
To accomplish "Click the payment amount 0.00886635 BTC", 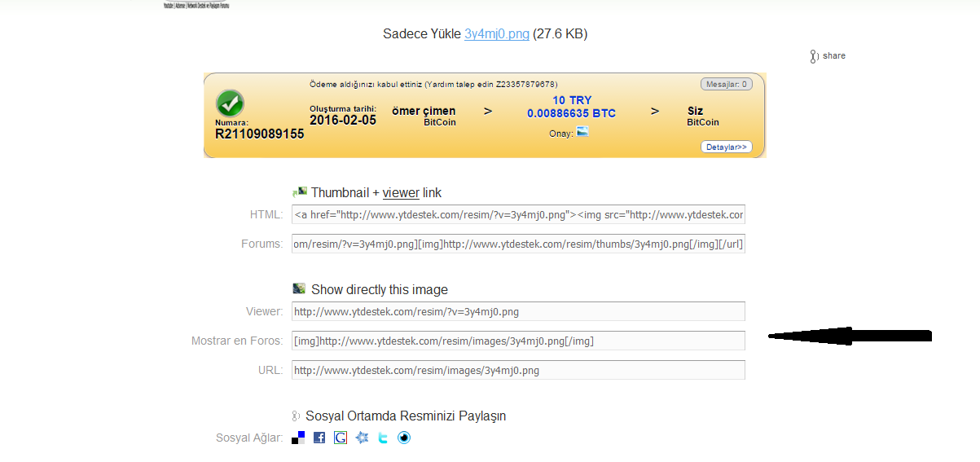I will [x=571, y=114].
